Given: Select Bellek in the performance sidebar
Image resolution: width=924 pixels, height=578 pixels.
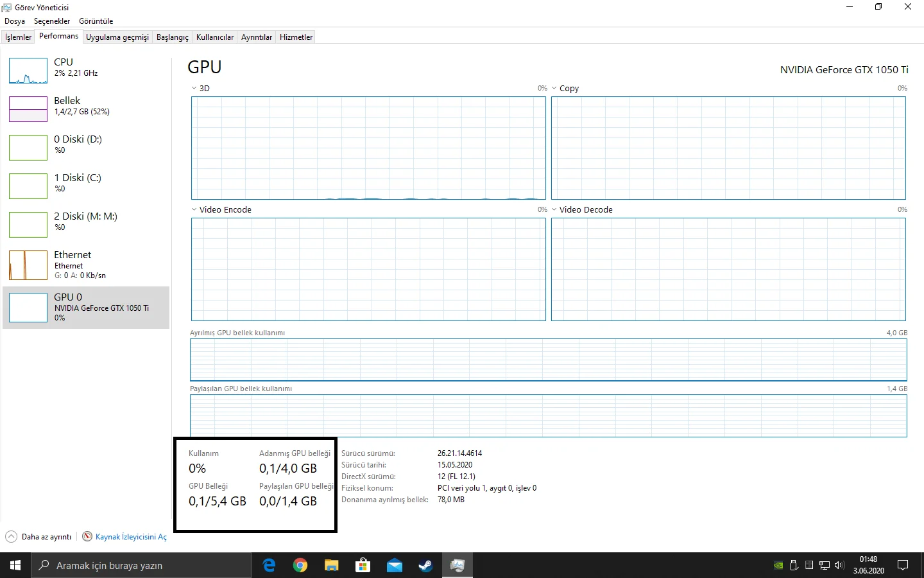Looking at the screenshot, I should click(x=86, y=109).
